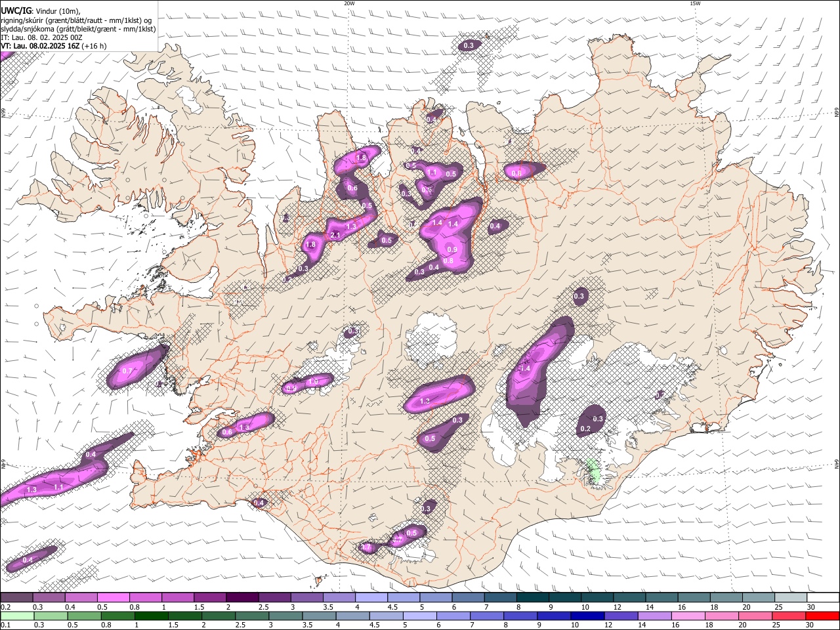
Task: Click the "15W" longitude label
Action: [x=695, y=3]
